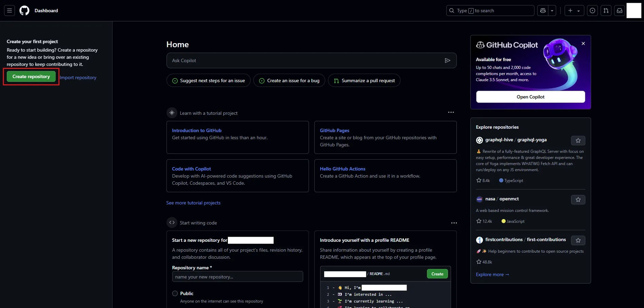See more tutorial projects
The height and width of the screenshot is (308, 644).
point(193,203)
